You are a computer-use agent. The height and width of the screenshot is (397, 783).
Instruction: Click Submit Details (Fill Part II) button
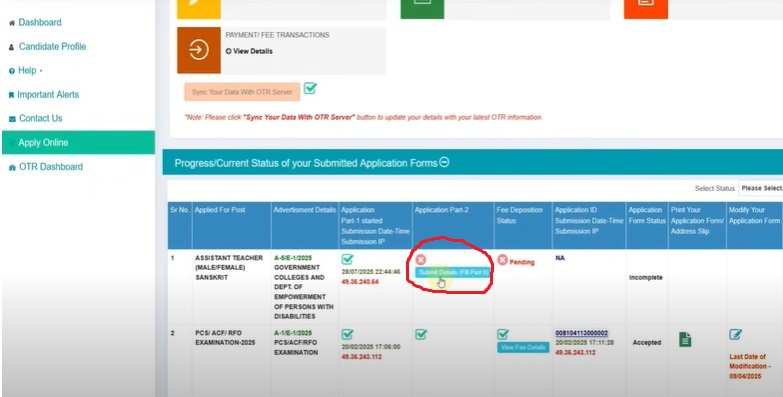pyautogui.click(x=453, y=273)
